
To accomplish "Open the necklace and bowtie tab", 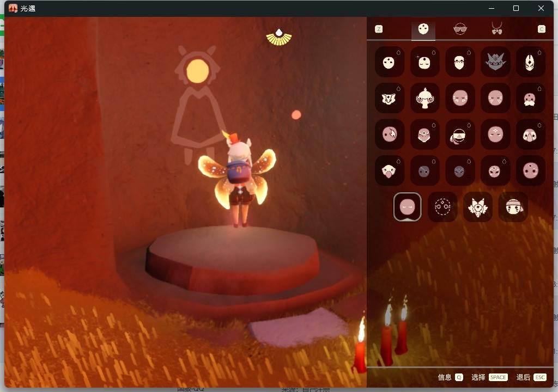I will point(497,28).
